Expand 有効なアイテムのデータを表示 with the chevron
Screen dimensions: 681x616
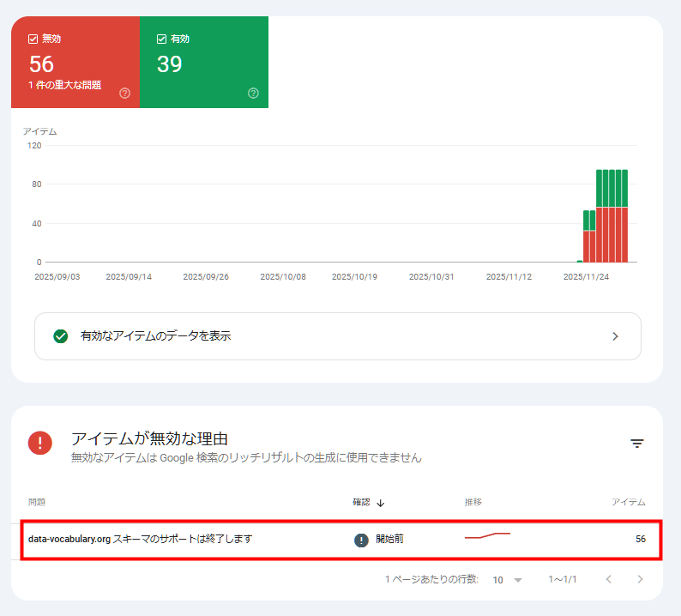(615, 336)
